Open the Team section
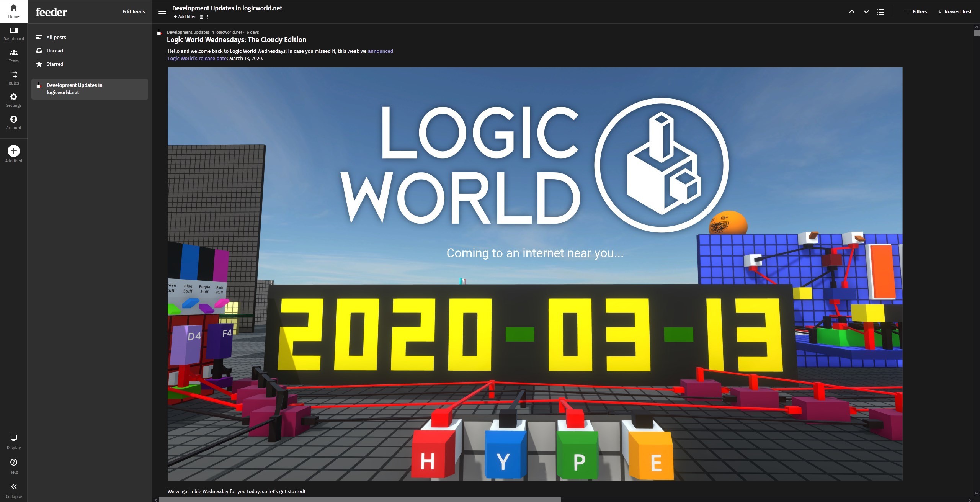Image resolution: width=980 pixels, height=502 pixels. [13, 56]
